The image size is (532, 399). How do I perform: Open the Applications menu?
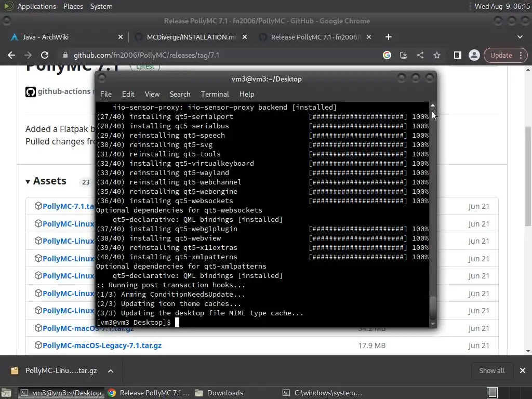click(x=37, y=6)
